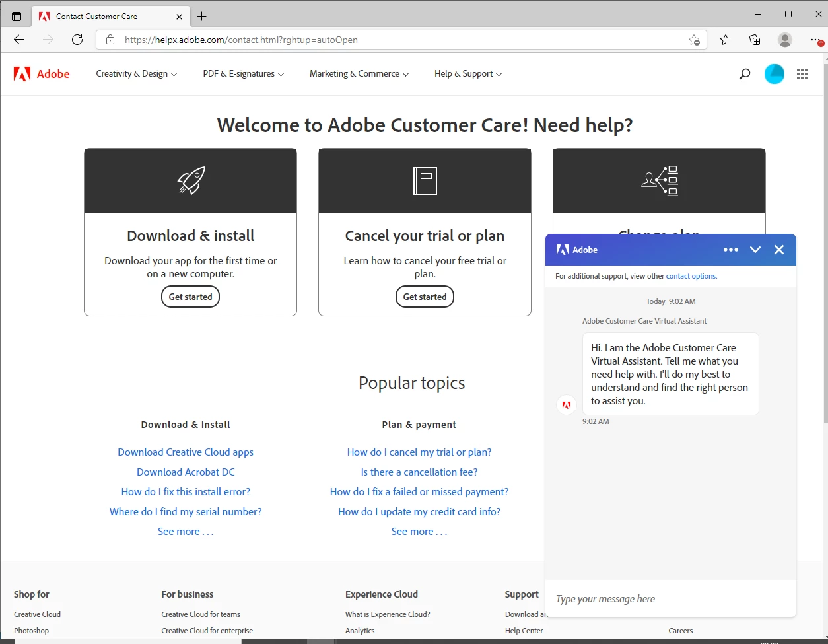Screen dimensions: 828x644
Task: Open the blue profile avatar
Action: (x=774, y=74)
